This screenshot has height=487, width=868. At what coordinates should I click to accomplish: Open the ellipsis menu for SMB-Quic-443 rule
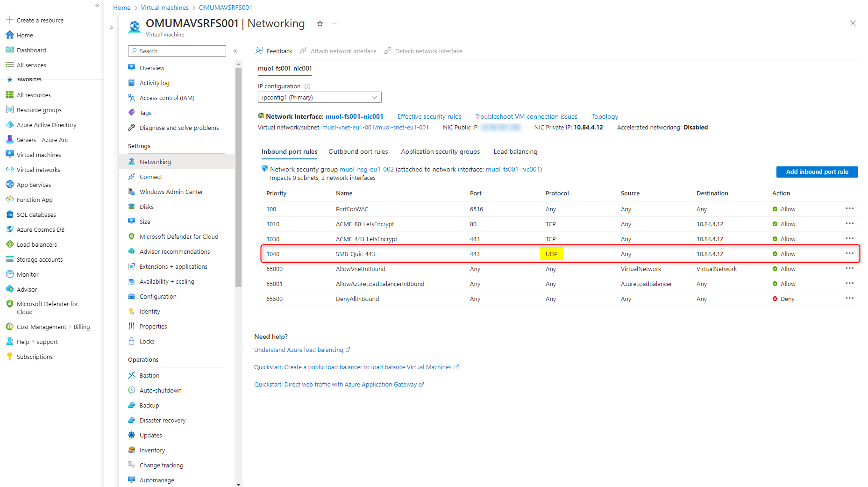(x=849, y=254)
